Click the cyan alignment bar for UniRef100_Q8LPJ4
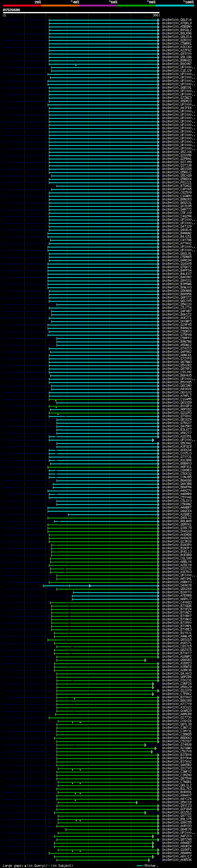This screenshot has height=868, width=197. (x=104, y=20)
